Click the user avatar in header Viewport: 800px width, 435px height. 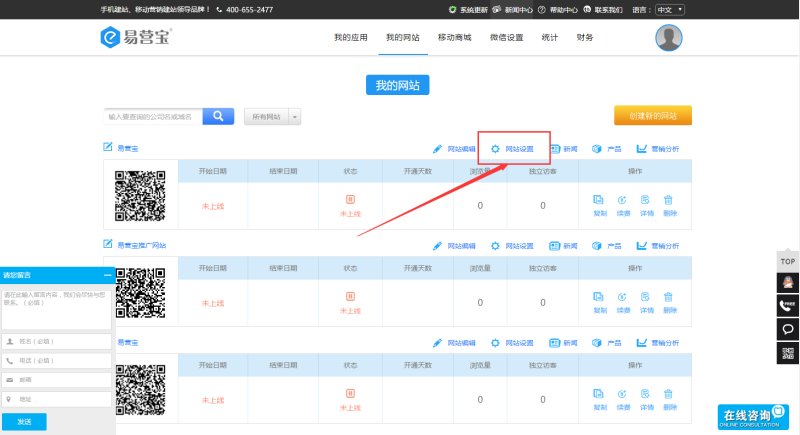669,38
